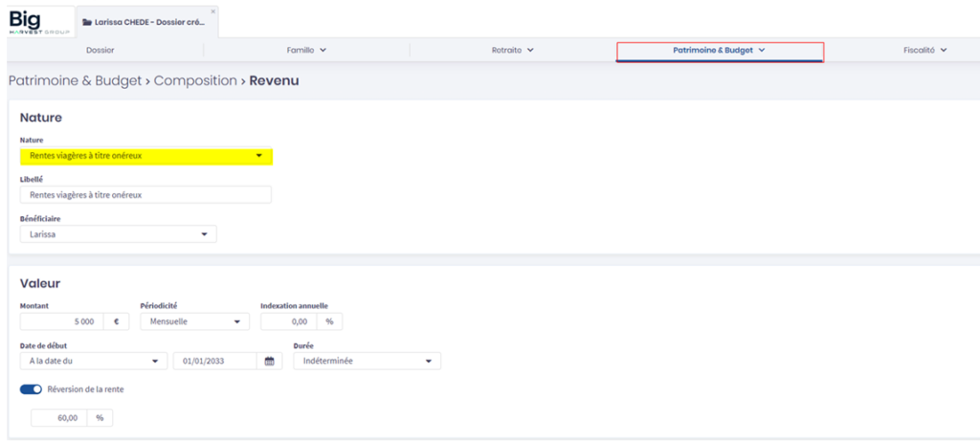980x442 pixels.
Task: Click the percent symbol beside the 60,00 field
Action: (x=100, y=417)
